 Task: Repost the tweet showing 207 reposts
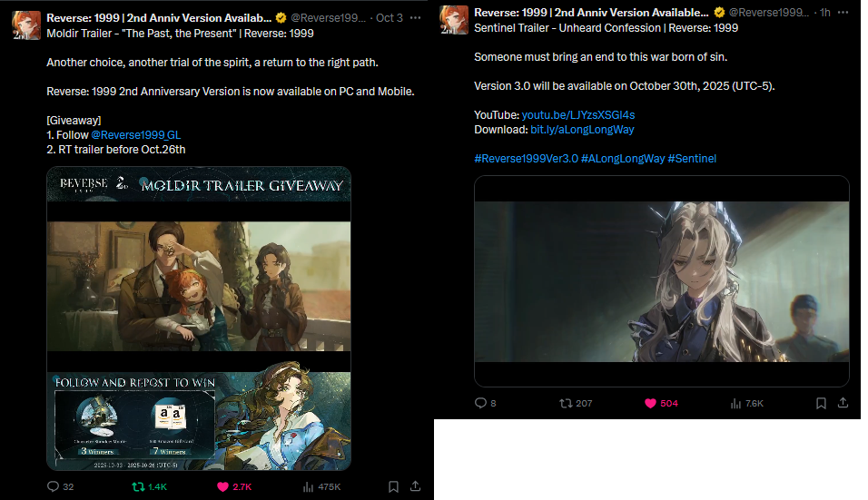point(576,403)
